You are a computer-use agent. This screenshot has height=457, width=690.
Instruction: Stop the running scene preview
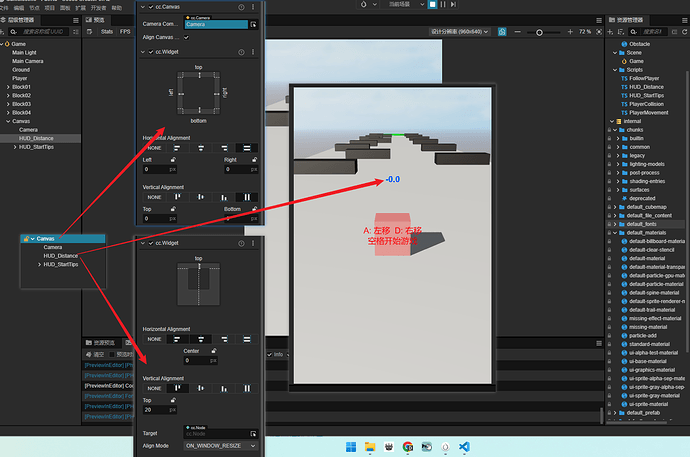pos(433,4)
